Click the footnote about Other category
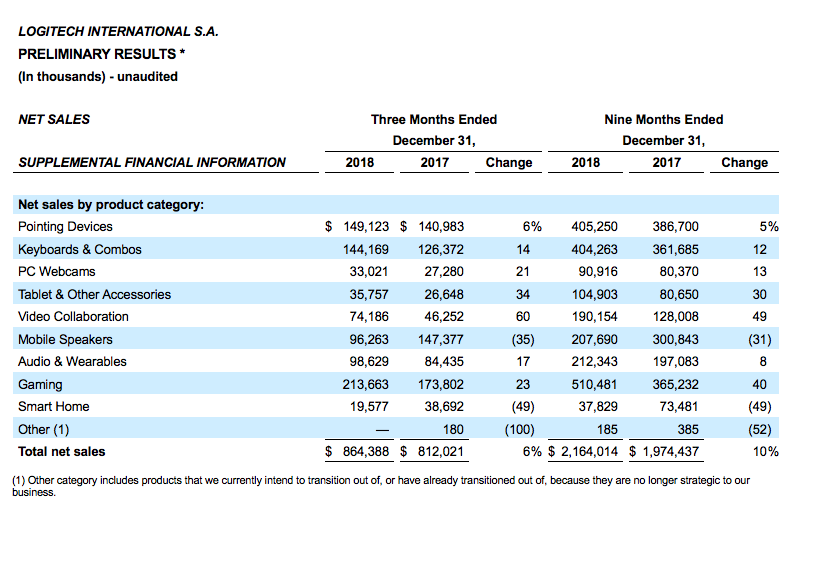824x563 pixels. 381,486
